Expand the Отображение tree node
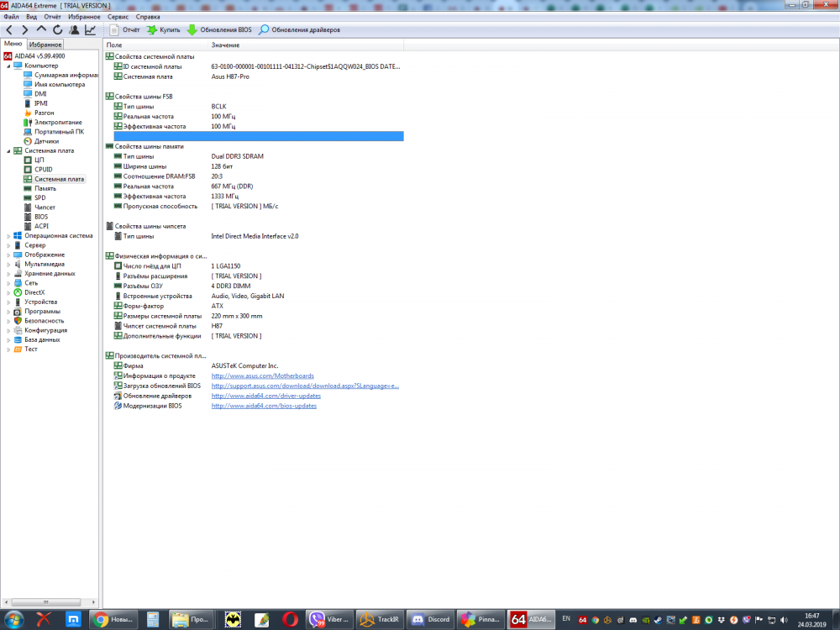Viewport: 840px width, 630px height. tap(8, 255)
